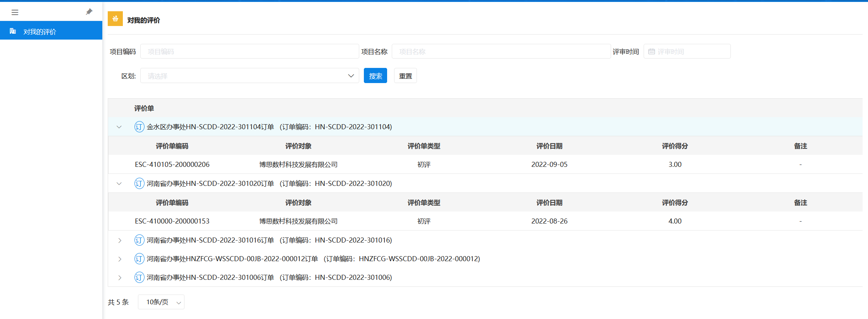Click 河南省办事处HNZFCG-WSSCDD-00JB-2022-000012订单 title text
Viewport: 868px width, 319px height.
[232, 259]
